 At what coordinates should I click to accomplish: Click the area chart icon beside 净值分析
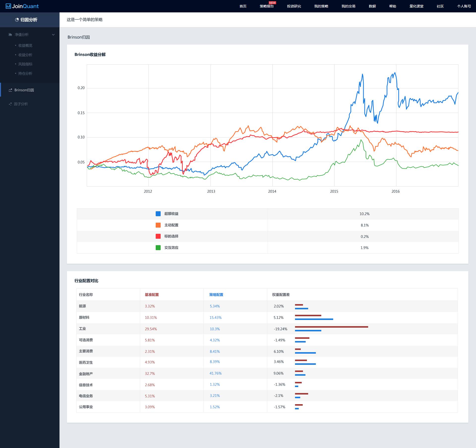(x=10, y=35)
